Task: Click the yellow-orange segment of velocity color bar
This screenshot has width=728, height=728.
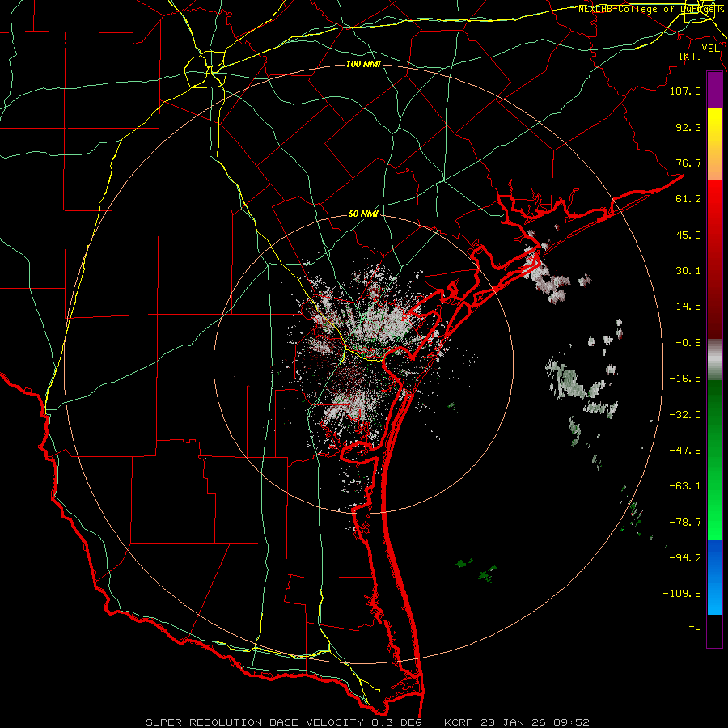Action: 714,144
